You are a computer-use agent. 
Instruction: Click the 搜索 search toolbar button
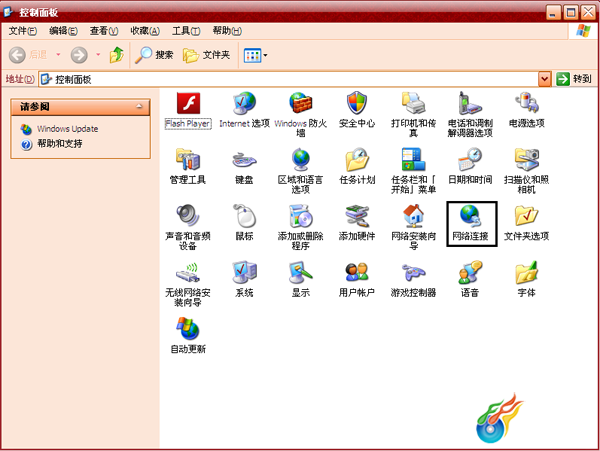pos(154,55)
